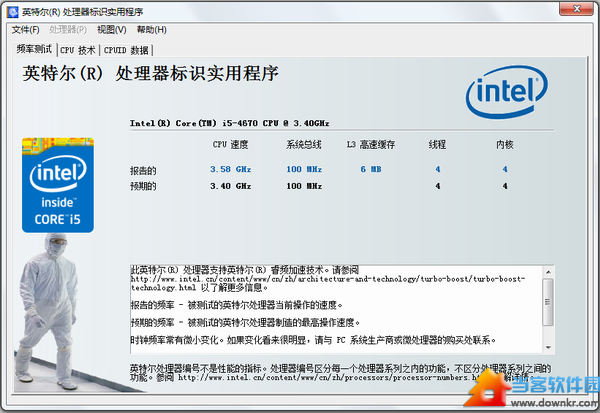Viewport: 600px width, 413px height.
Task: Click the 报告的 row label
Action: 143,170
